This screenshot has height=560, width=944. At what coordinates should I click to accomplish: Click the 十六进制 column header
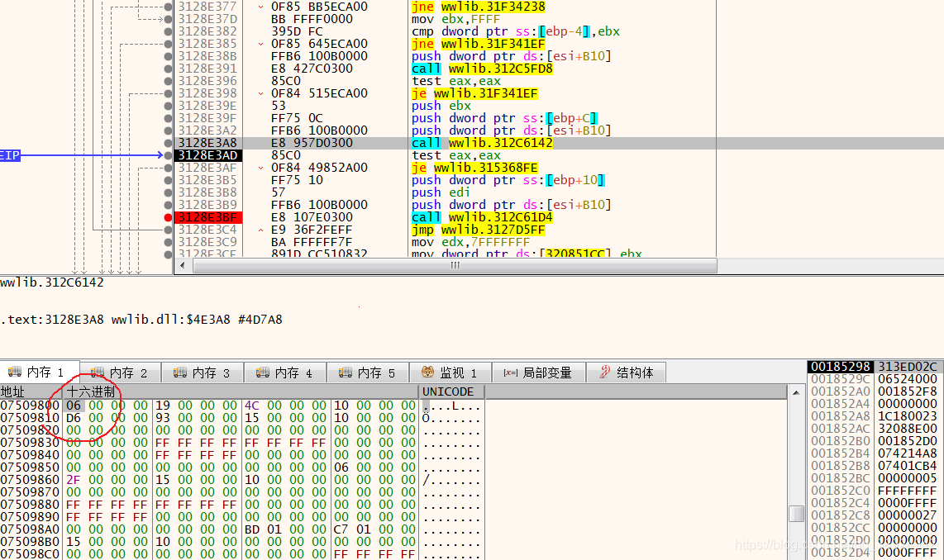241,392
